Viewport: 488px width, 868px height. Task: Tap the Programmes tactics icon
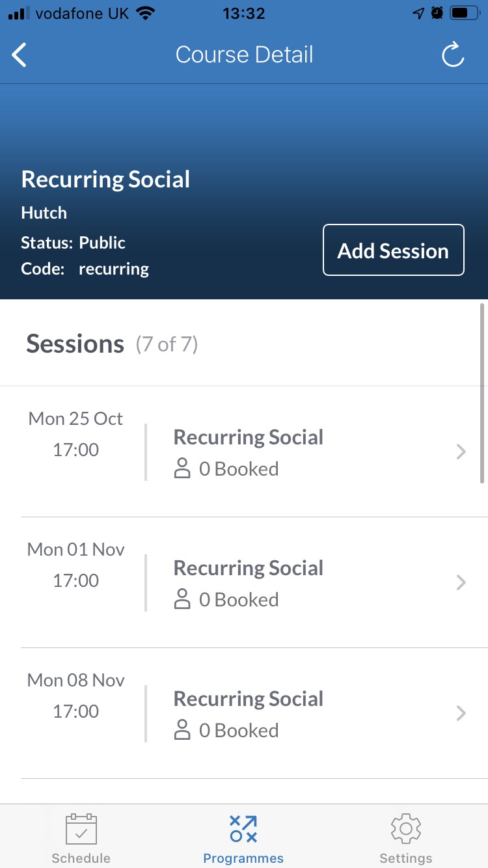point(243,829)
